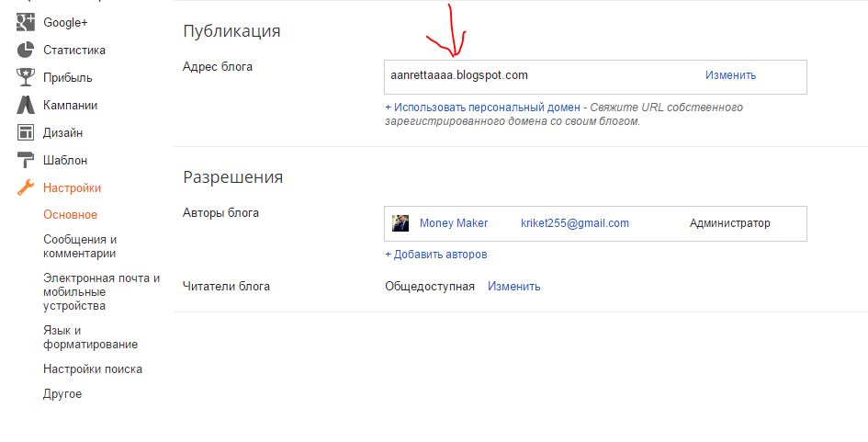The image size is (868, 442).
Task: Click the aanrettaaaa.blogspot.com address field
Action: point(595,77)
